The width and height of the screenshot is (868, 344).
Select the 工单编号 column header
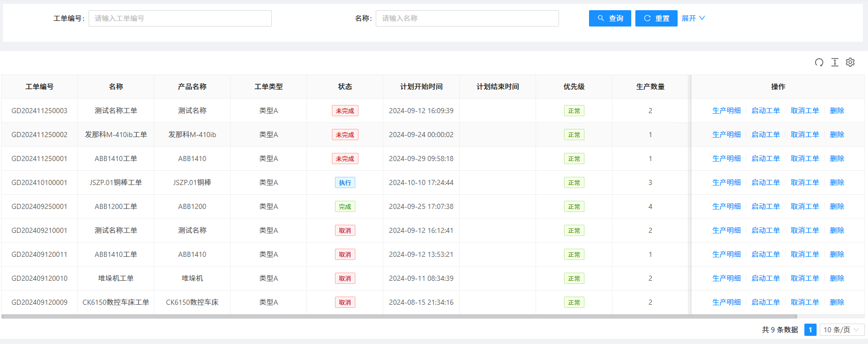(x=40, y=87)
